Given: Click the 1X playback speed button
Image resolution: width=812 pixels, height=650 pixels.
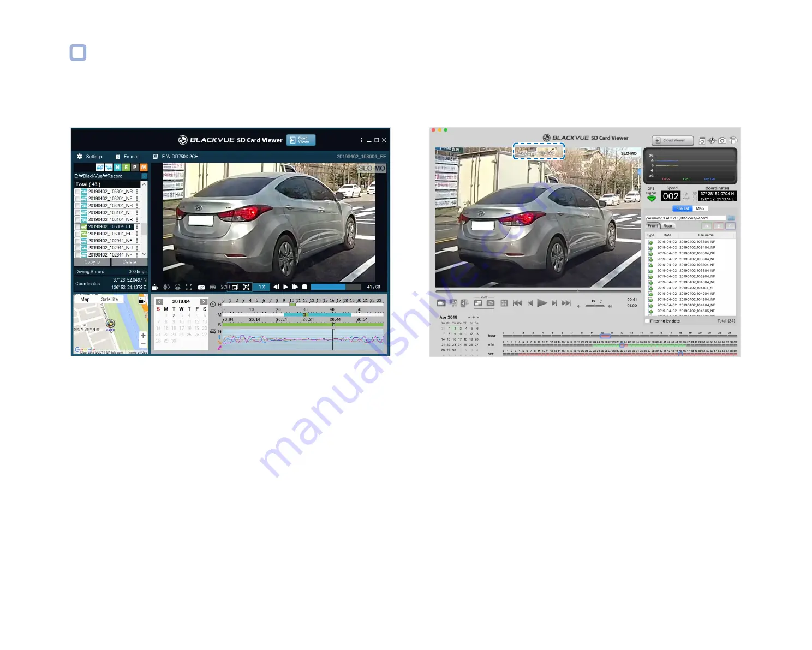Looking at the screenshot, I should tap(262, 287).
